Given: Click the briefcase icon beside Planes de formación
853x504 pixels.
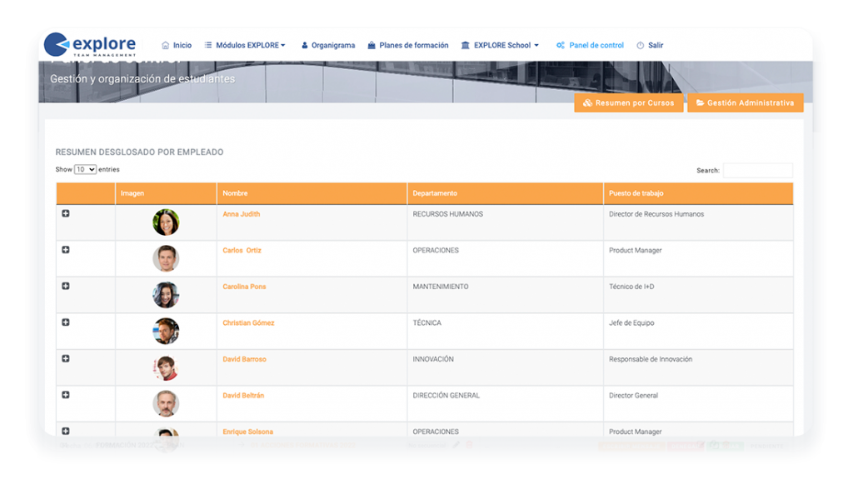Looking at the screenshot, I should (x=372, y=45).
